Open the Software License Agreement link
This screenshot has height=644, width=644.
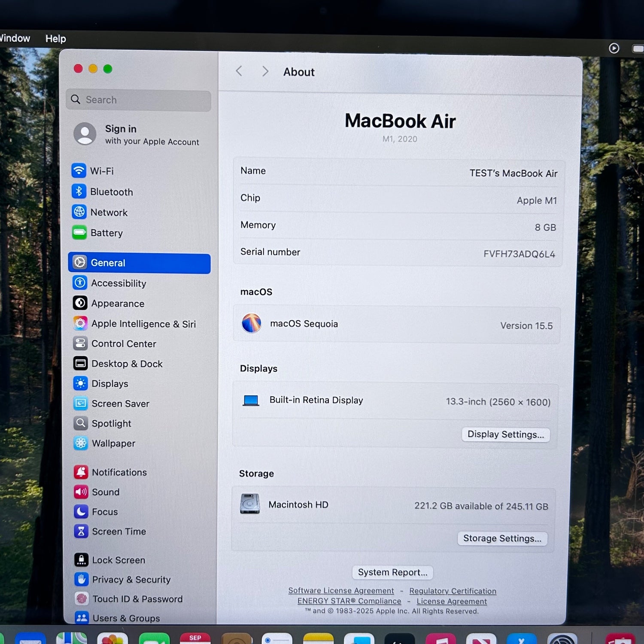(341, 591)
